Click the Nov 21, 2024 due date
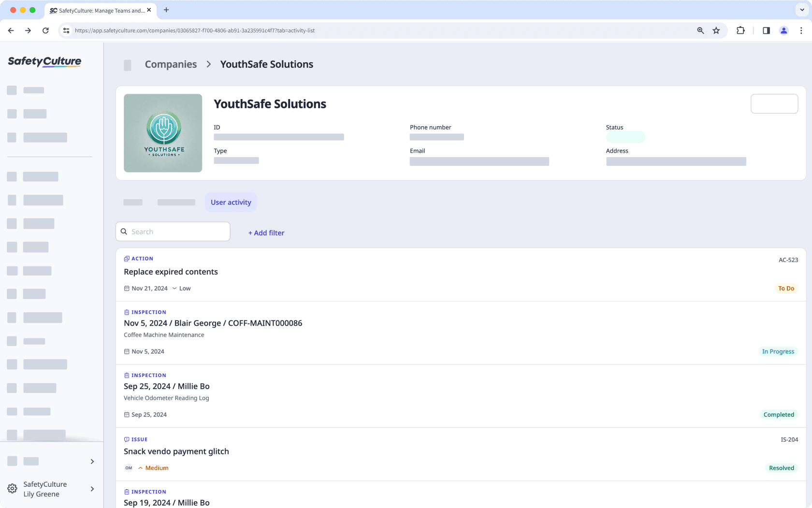This screenshot has width=812, height=508. click(150, 288)
